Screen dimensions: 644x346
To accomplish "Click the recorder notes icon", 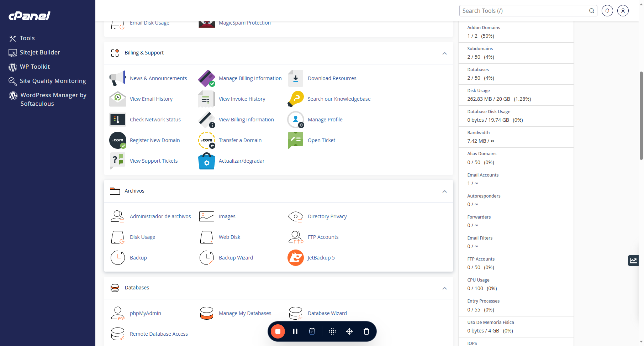I will [x=312, y=331].
